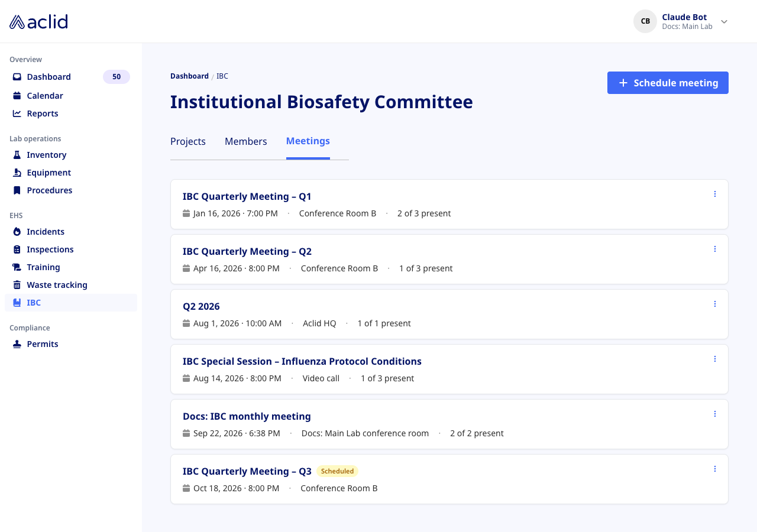Image resolution: width=757 pixels, height=532 pixels.
Task: Open options menu for IBC Quarterly Meeting – Q3
Action: tap(715, 469)
